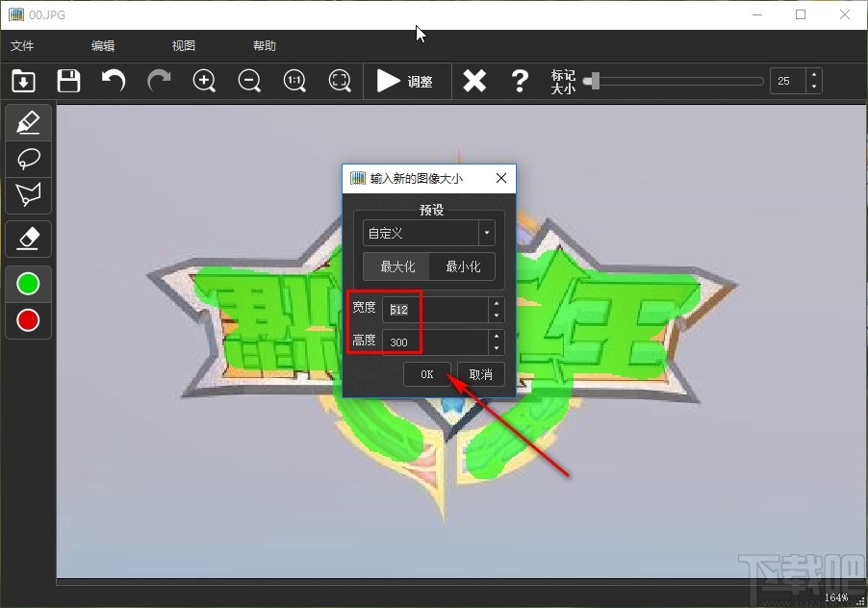Select the red marker color
Screen dimensions: 868x608
tap(28, 319)
